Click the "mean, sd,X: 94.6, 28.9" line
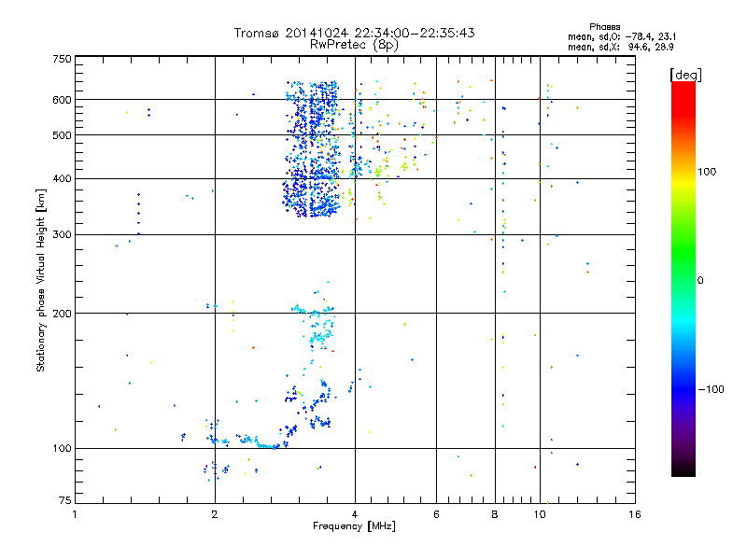 [620, 47]
